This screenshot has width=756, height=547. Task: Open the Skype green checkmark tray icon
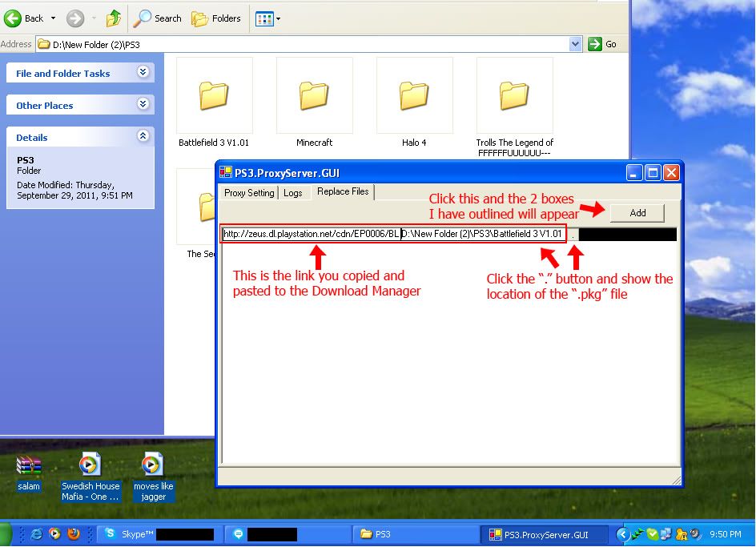point(652,534)
